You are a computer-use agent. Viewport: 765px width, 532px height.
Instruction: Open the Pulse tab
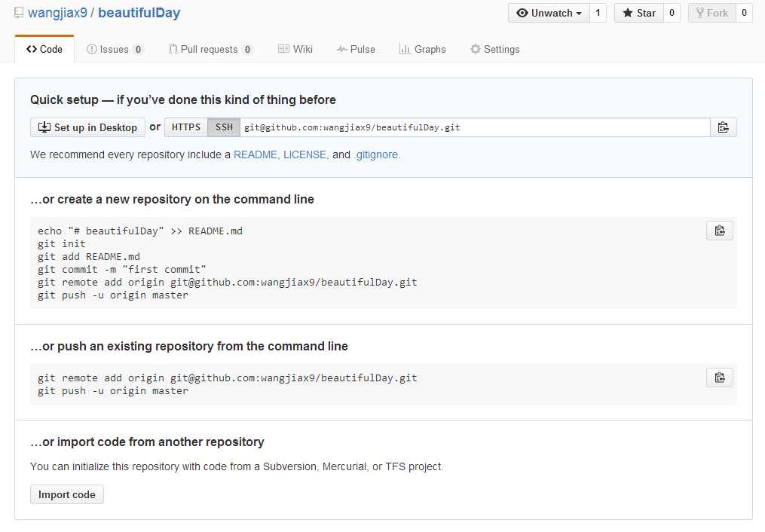click(x=356, y=49)
